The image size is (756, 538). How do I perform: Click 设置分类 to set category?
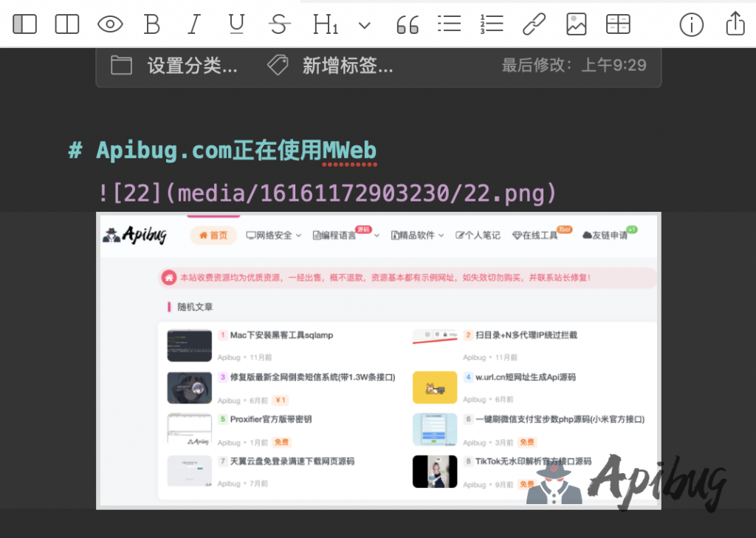click(x=176, y=66)
